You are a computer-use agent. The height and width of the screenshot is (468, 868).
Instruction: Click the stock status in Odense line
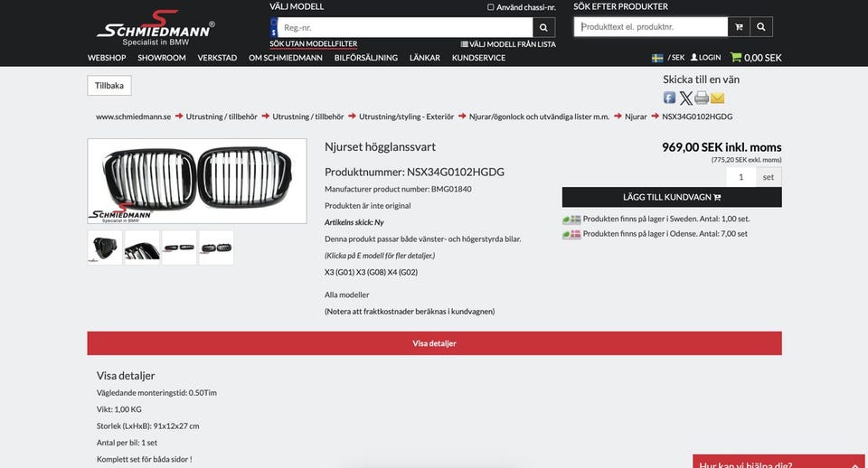click(x=655, y=234)
